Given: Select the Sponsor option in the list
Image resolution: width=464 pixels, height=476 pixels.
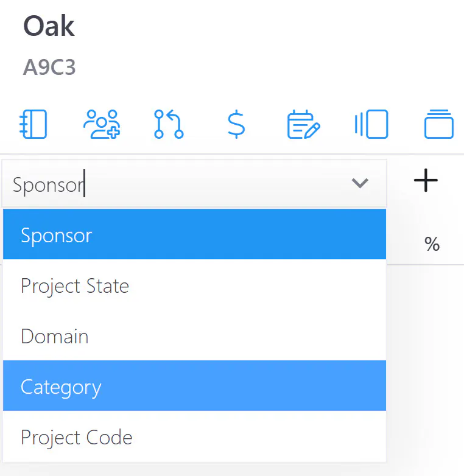Looking at the screenshot, I should 194,234.
